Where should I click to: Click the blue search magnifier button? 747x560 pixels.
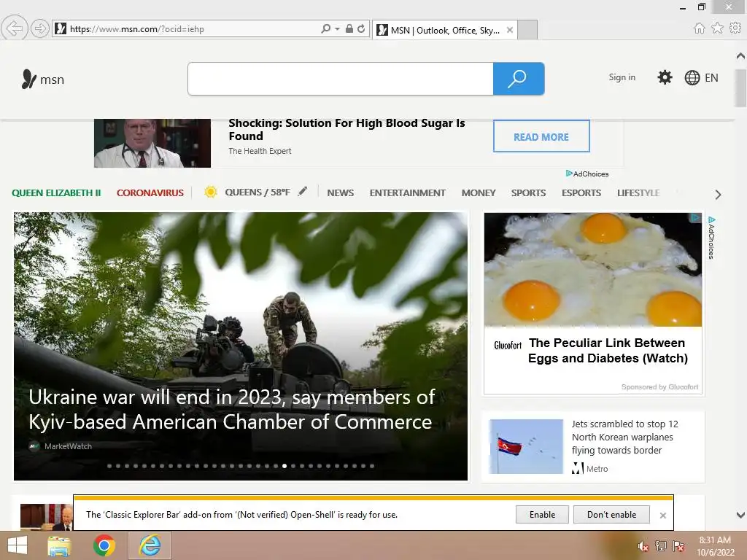coord(519,79)
